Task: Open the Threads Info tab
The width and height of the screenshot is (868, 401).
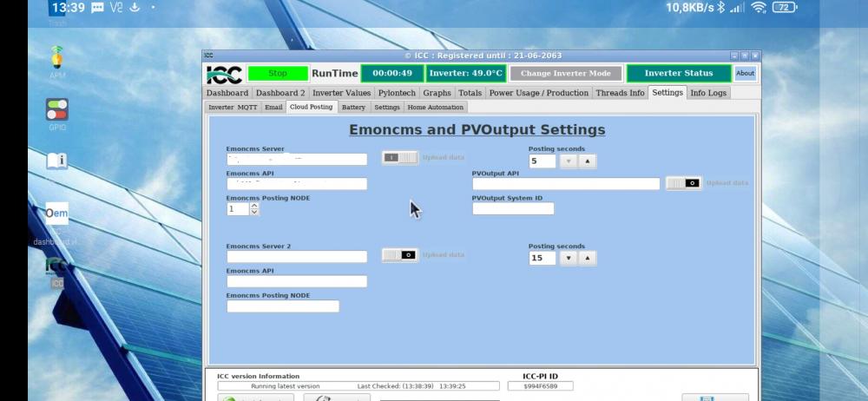Action: tap(620, 93)
